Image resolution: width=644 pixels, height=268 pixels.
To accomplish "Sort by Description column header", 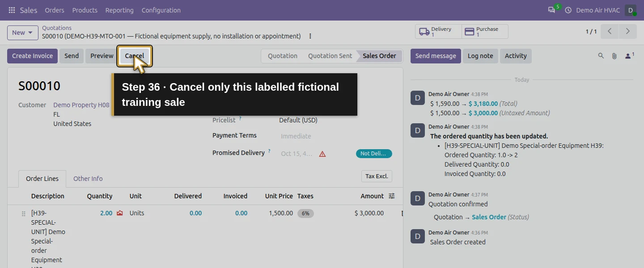I will 48,196.
